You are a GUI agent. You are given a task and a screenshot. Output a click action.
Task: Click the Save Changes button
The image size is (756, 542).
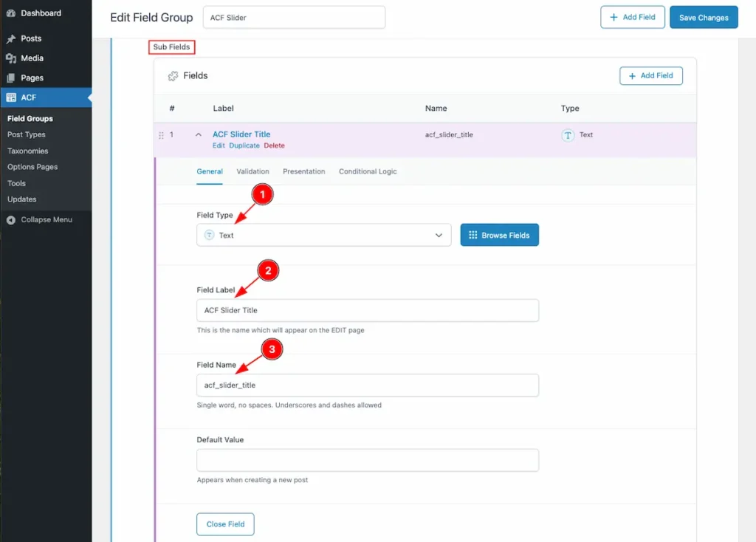(x=703, y=18)
